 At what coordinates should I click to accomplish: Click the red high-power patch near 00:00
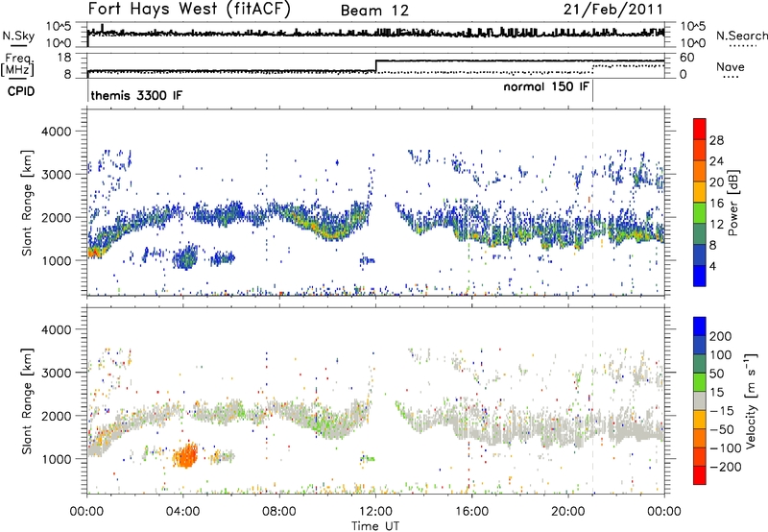pyautogui.click(x=93, y=253)
